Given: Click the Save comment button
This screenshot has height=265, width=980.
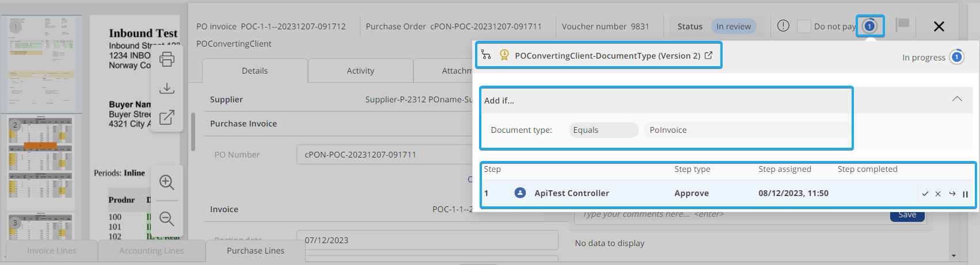Looking at the screenshot, I should point(907,215).
